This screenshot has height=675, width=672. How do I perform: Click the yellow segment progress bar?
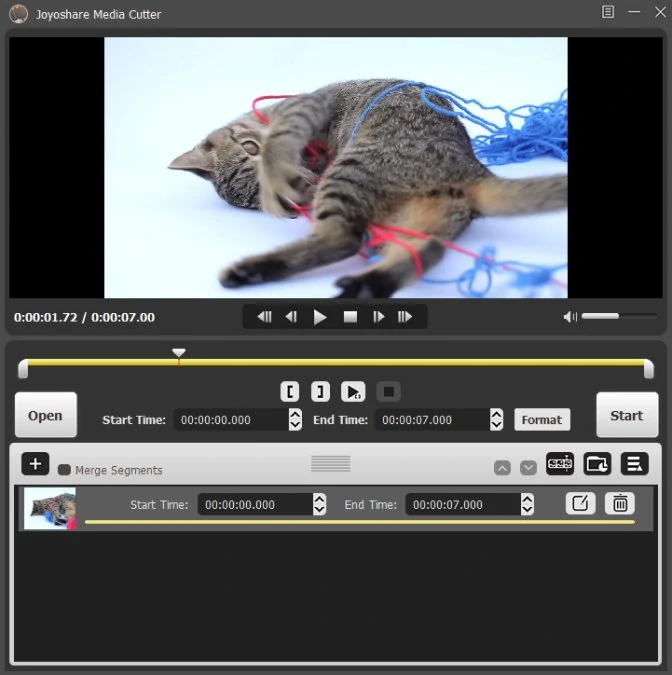click(360, 522)
